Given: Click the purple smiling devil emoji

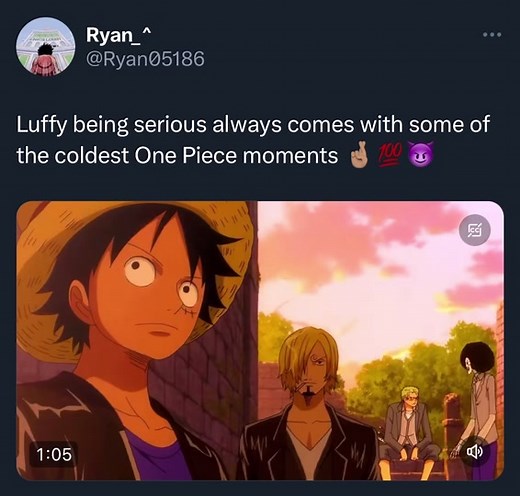Looking at the screenshot, I should coord(422,156).
